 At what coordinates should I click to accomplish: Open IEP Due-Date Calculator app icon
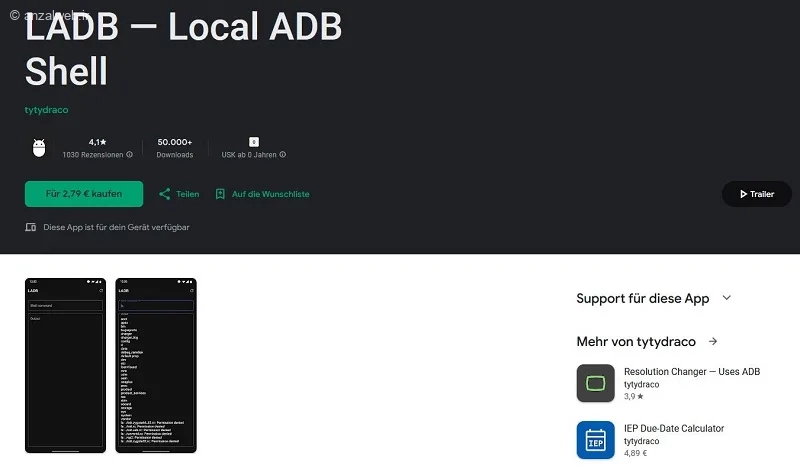[x=595, y=440]
